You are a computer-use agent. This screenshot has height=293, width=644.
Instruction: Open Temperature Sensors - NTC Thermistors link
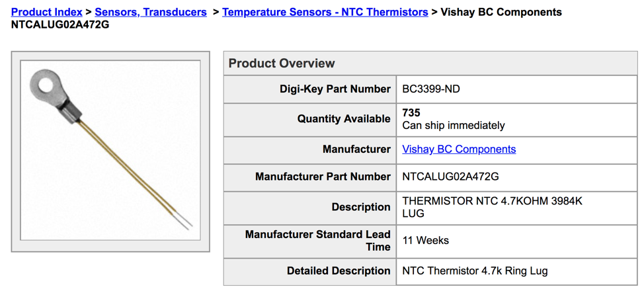pyautogui.click(x=325, y=13)
